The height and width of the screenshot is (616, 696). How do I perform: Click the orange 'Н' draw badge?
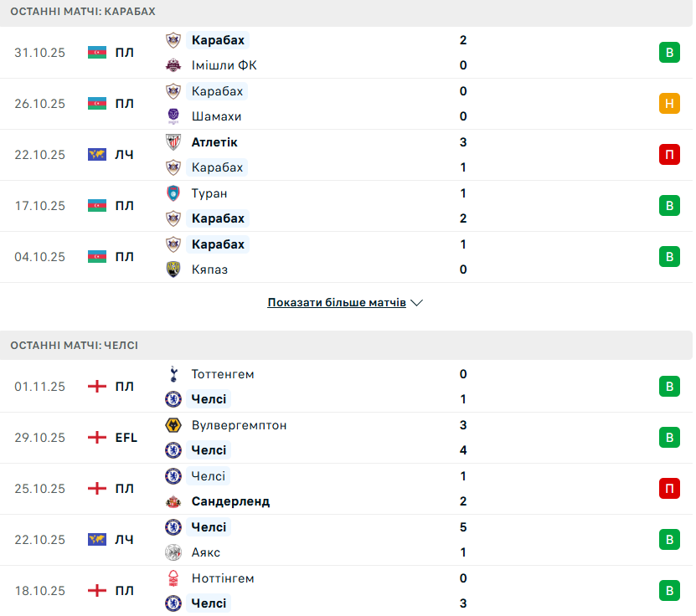coord(669,104)
